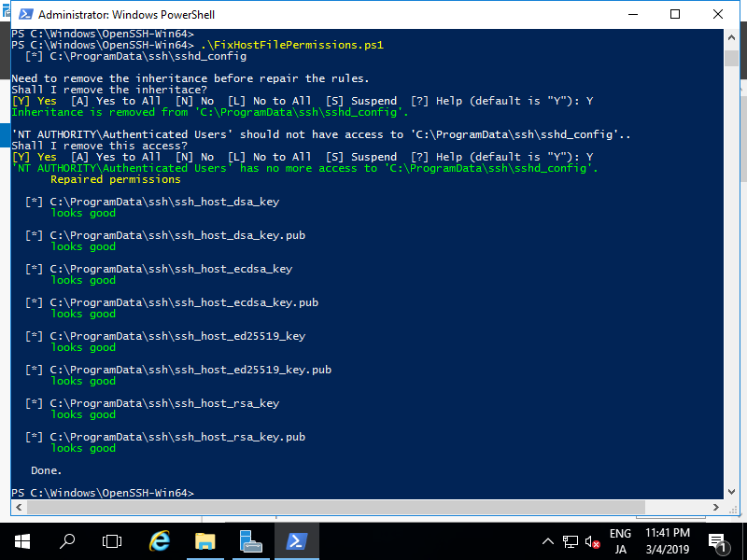Click the scroll-up arrow on the vertical scrollbar
Viewport: 747px width, 560px height.
tap(731, 35)
